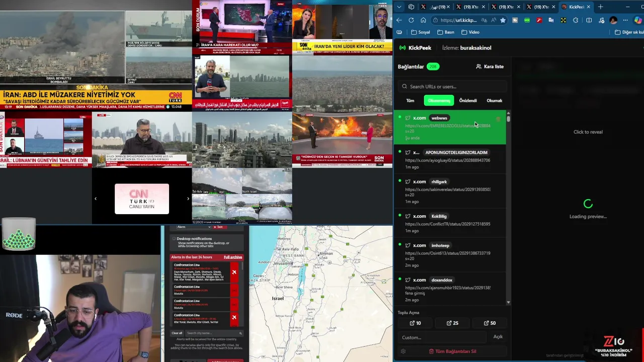The image size is (644, 362).
Task: Click the Clear all button in alerts panel
Action: (177, 333)
